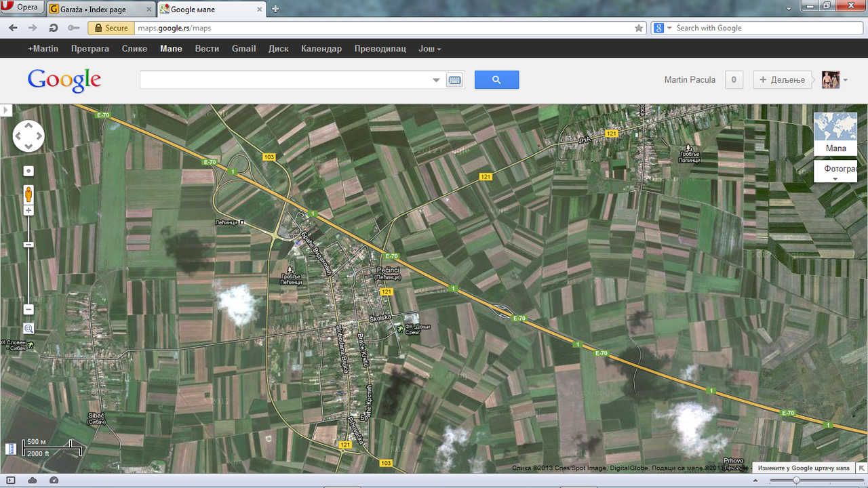This screenshot has height=488, width=868.
Task: Go forward with the browser forward arrow
Action: (33, 28)
